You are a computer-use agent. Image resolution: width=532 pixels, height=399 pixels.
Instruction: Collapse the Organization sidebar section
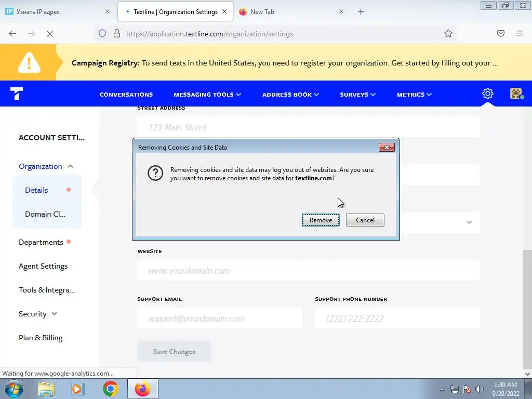[x=46, y=166]
